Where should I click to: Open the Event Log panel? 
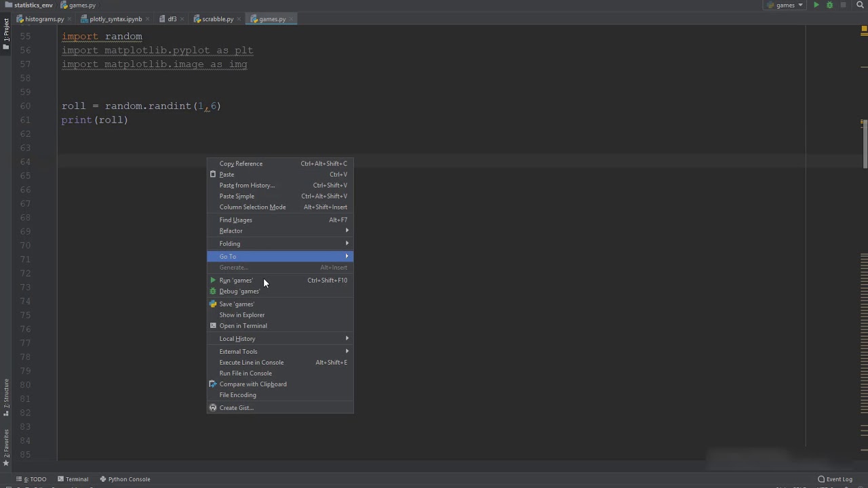835,479
